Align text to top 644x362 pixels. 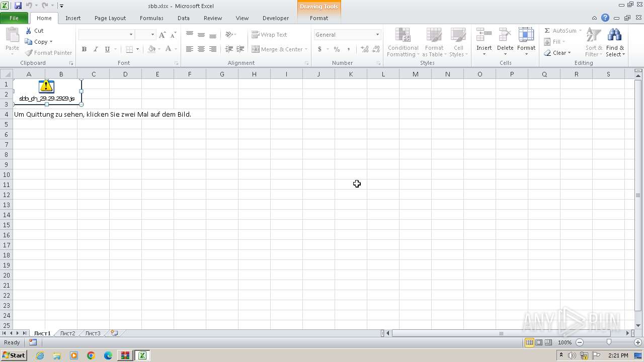tap(190, 35)
